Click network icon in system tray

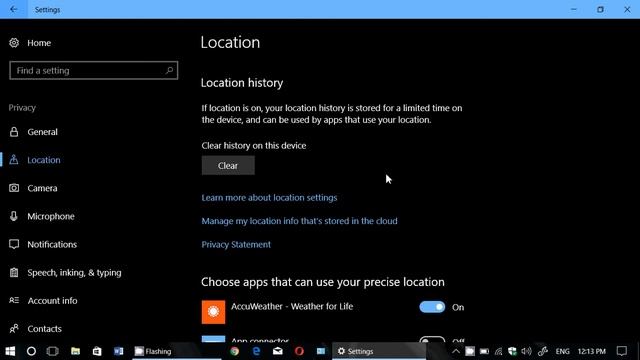coord(498,351)
